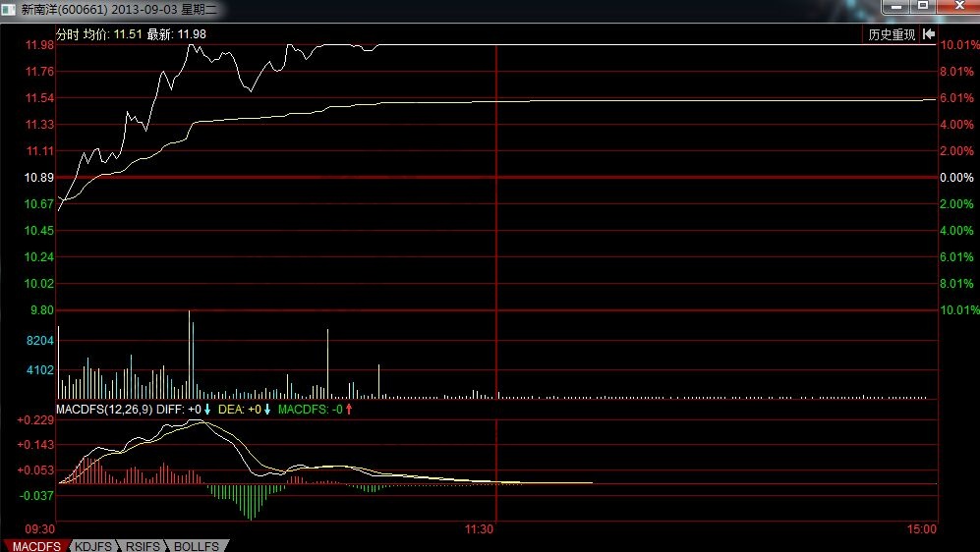The image size is (980, 552).
Task: Click the MACDFS(12,26,9) parameter label
Action: [104, 409]
